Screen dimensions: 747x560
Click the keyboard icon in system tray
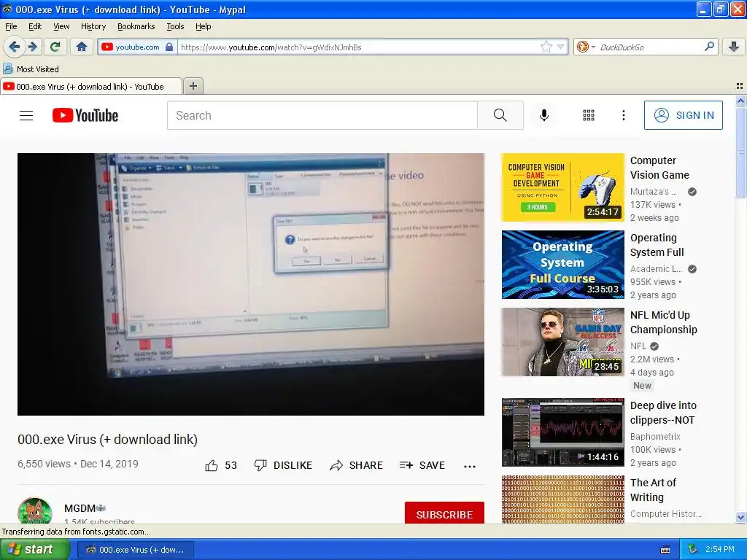pyautogui.click(x=665, y=550)
